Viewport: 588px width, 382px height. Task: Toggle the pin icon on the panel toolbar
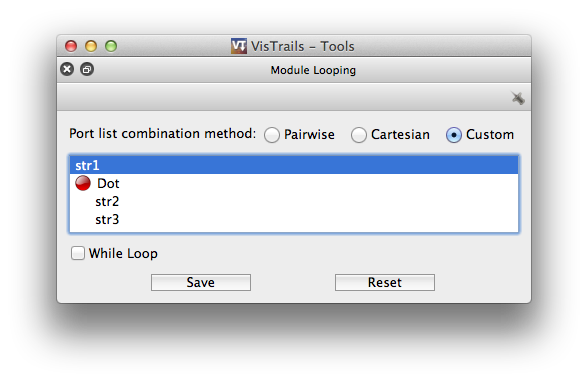(518, 98)
